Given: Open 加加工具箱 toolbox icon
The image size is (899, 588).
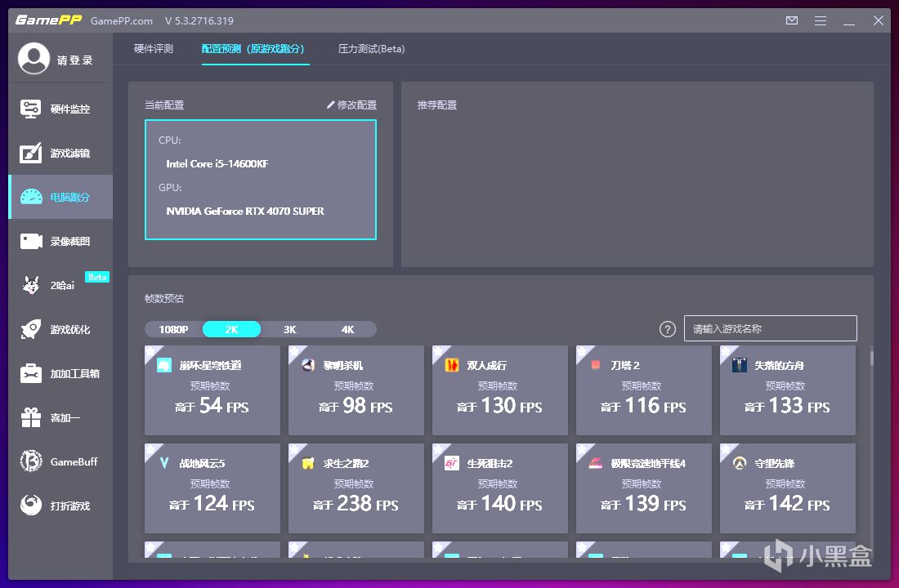Looking at the screenshot, I should (x=31, y=373).
